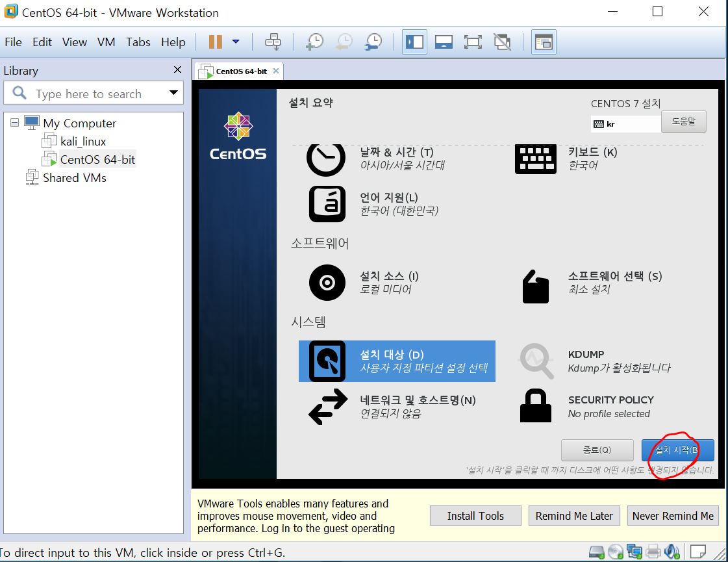Open the Help menu
The height and width of the screenshot is (562, 728).
(173, 42)
